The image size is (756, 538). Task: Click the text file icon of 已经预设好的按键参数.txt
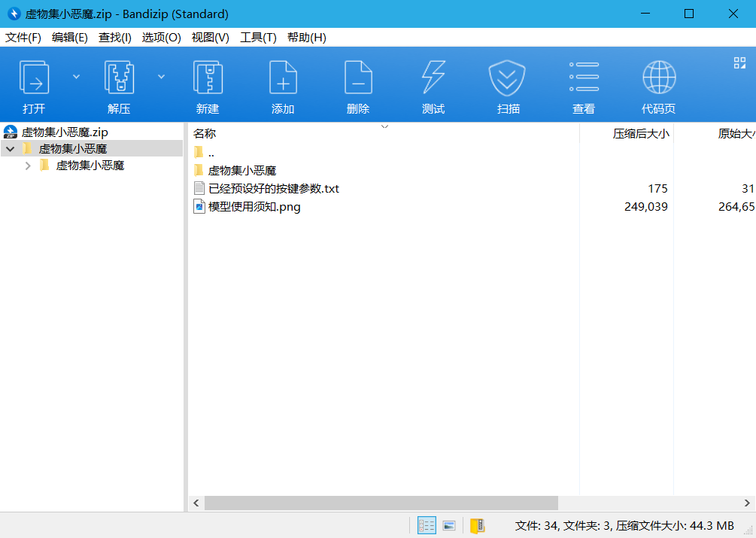pos(199,189)
